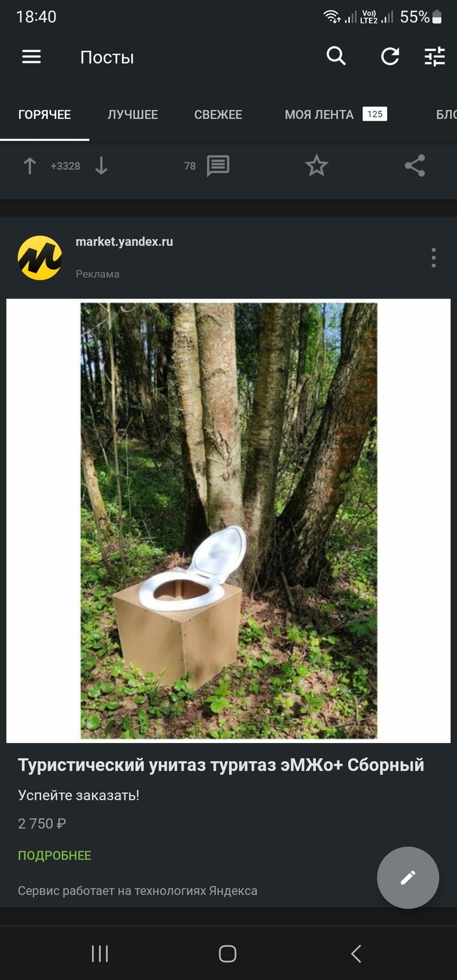Screen dimensions: 457x980
Task: Share the post using the share icon
Action: [414, 166]
